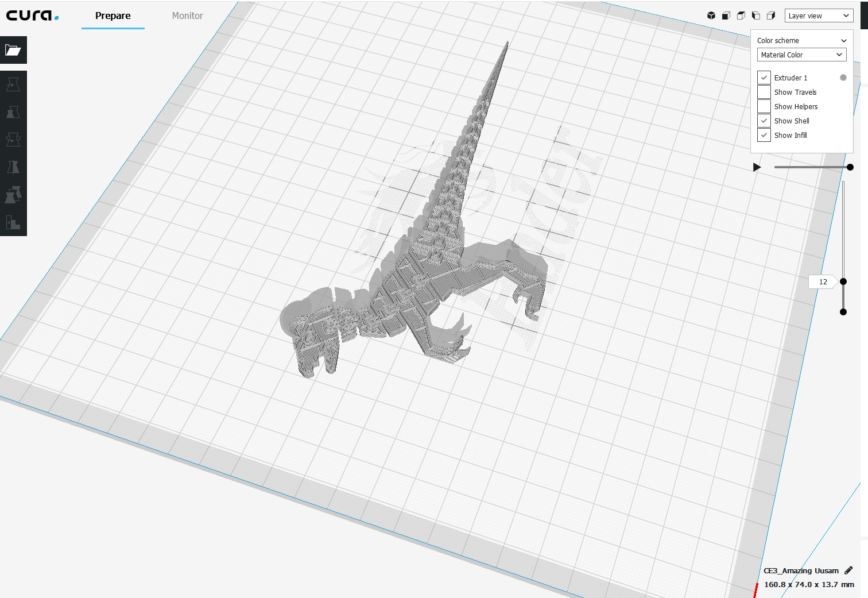Switch camera to 3D isometric view
The image size is (868, 598).
click(x=711, y=16)
